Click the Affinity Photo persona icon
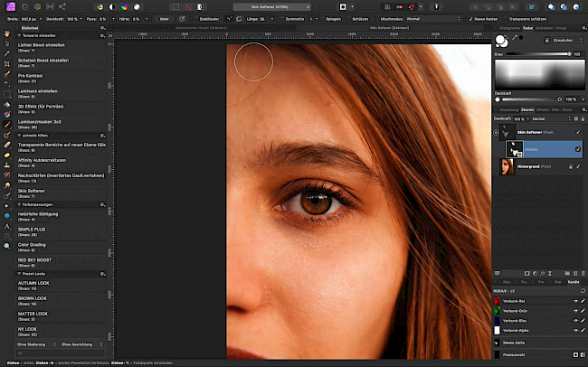 (x=10, y=6)
